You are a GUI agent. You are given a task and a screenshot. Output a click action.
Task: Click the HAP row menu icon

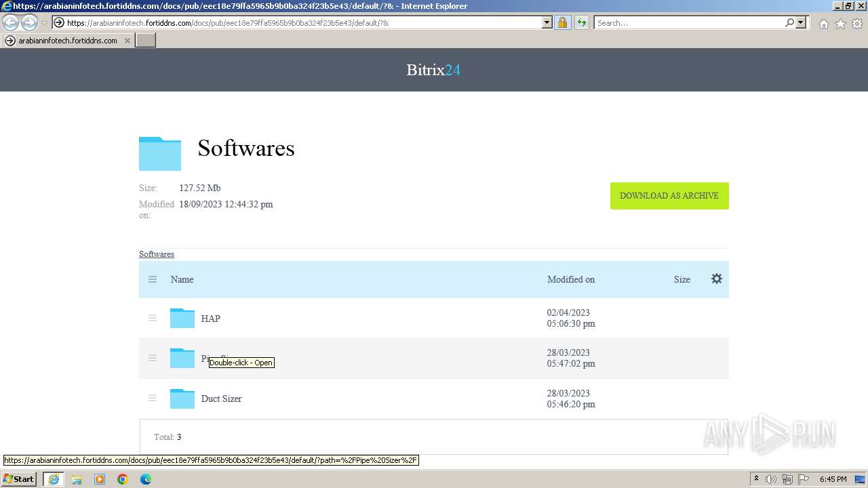coord(153,318)
